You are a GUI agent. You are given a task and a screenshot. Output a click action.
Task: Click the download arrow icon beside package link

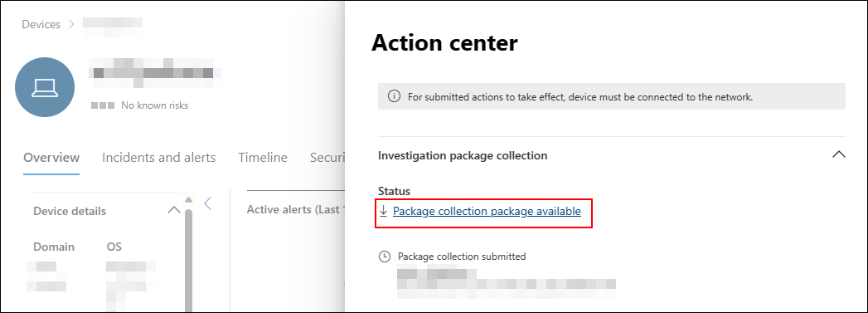(x=383, y=211)
